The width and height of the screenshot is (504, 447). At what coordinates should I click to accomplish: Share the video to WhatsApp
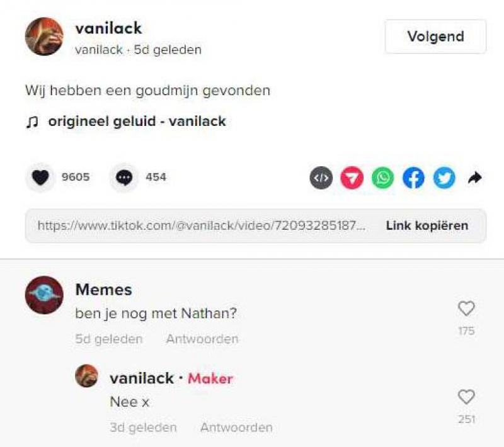382,178
